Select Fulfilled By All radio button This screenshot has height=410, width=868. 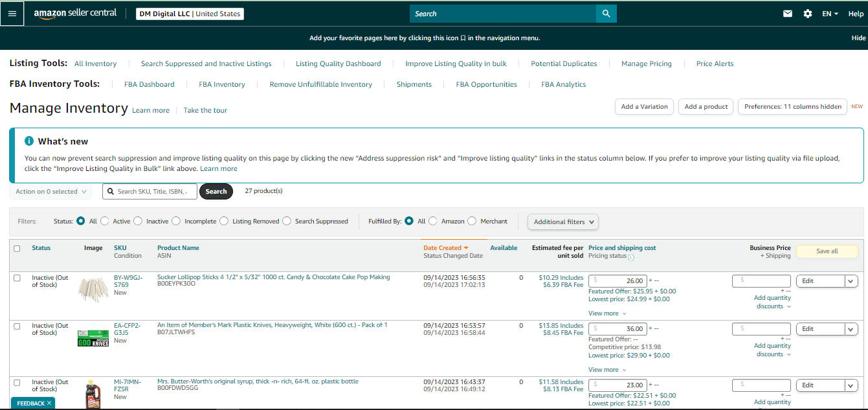click(x=409, y=221)
